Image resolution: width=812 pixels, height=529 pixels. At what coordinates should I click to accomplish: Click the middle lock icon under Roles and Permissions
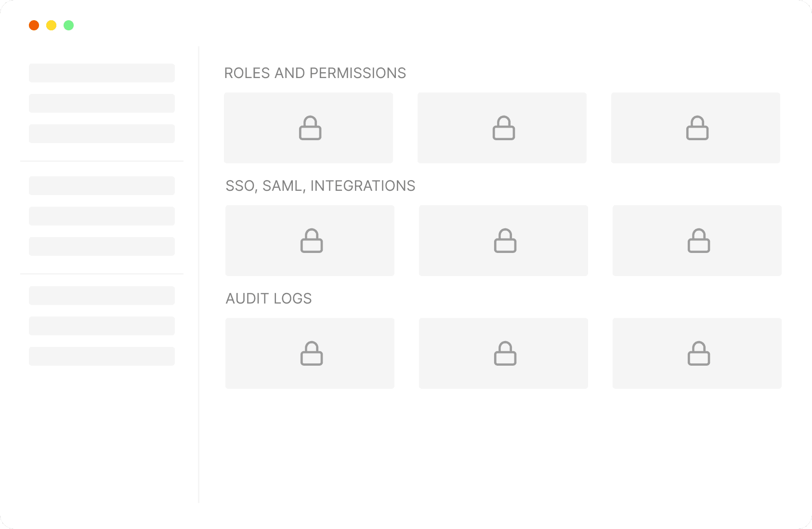pyautogui.click(x=504, y=128)
